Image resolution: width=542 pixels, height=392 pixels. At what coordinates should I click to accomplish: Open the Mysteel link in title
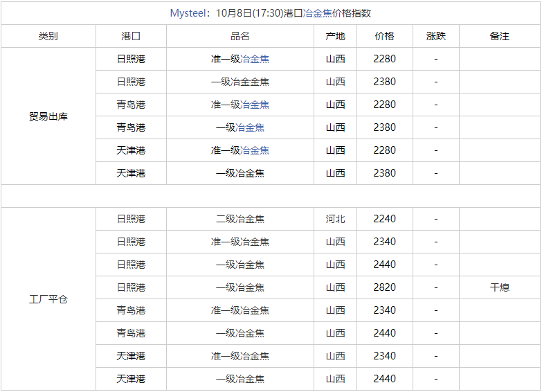(x=188, y=13)
